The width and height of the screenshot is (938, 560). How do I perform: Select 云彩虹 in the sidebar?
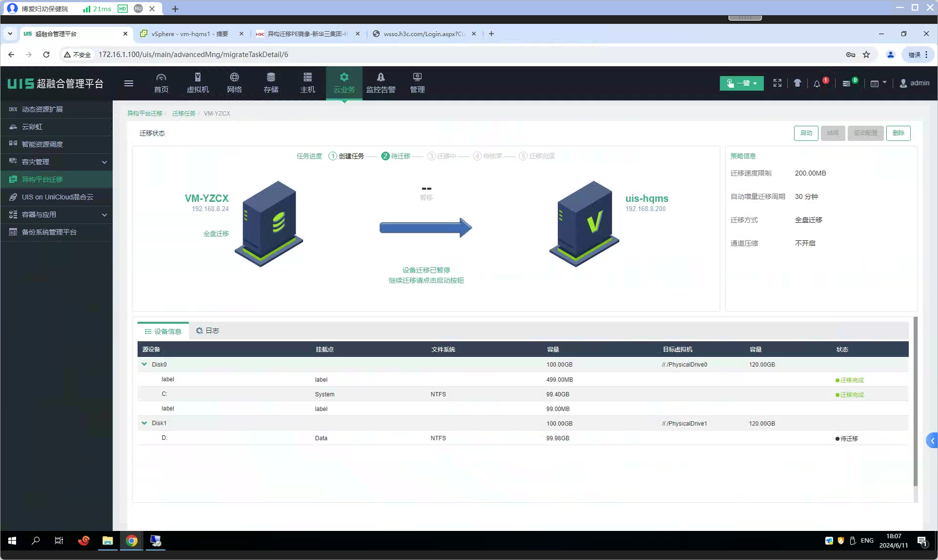32,127
